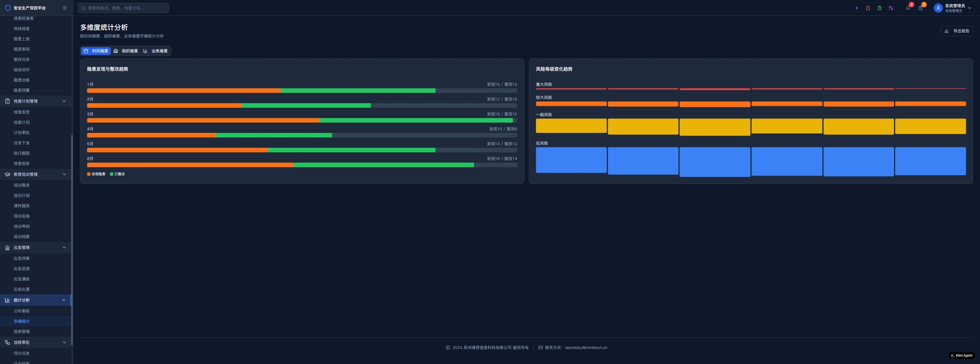Screen dimensions: 980x364
Task: Select the 时间维度 tab
Action: point(96,51)
